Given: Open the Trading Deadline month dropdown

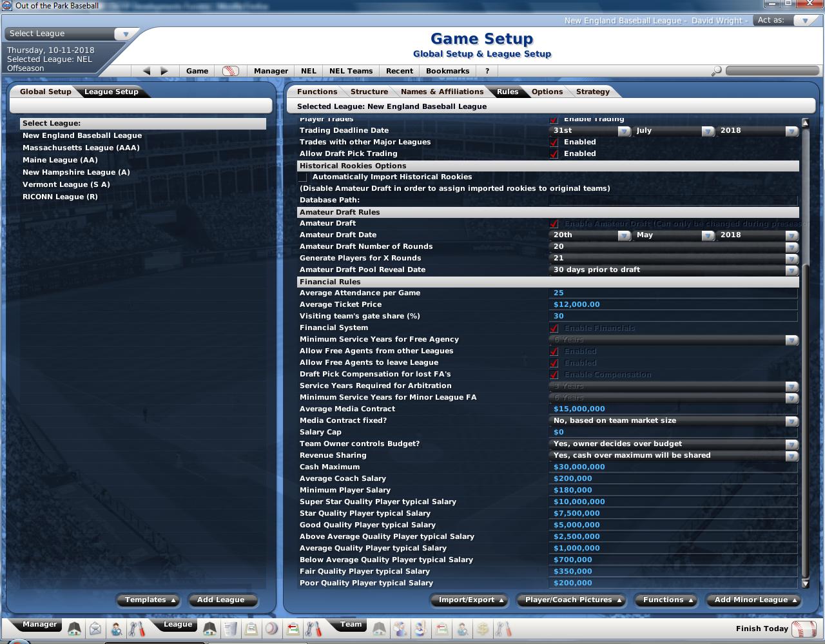Looking at the screenshot, I should [x=674, y=131].
